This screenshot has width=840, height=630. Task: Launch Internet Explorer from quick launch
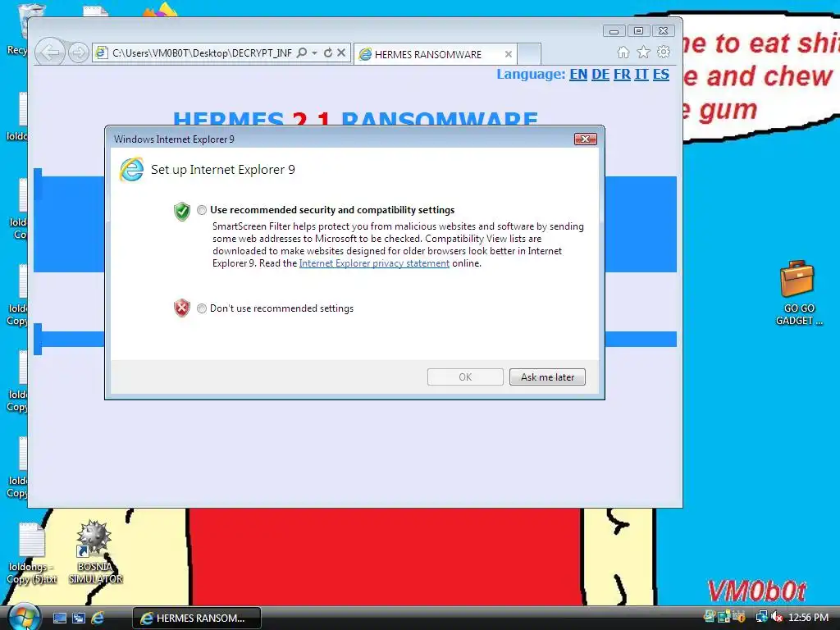pos(98,619)
